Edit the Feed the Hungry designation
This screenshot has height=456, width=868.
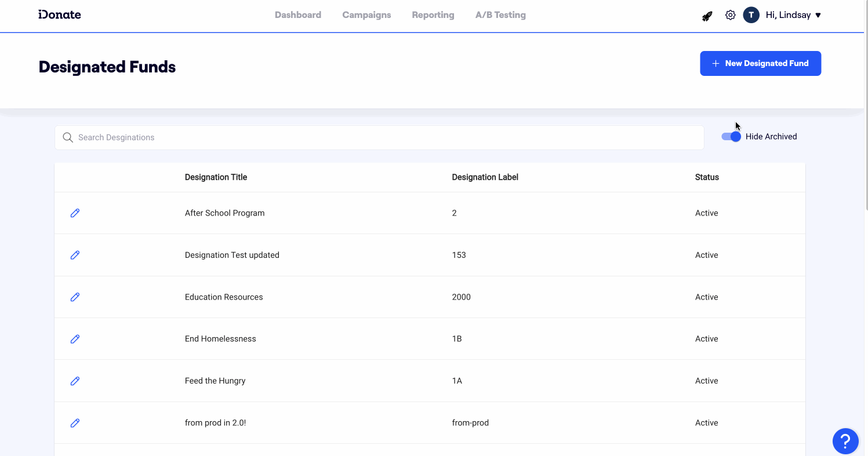coord(75,381)
